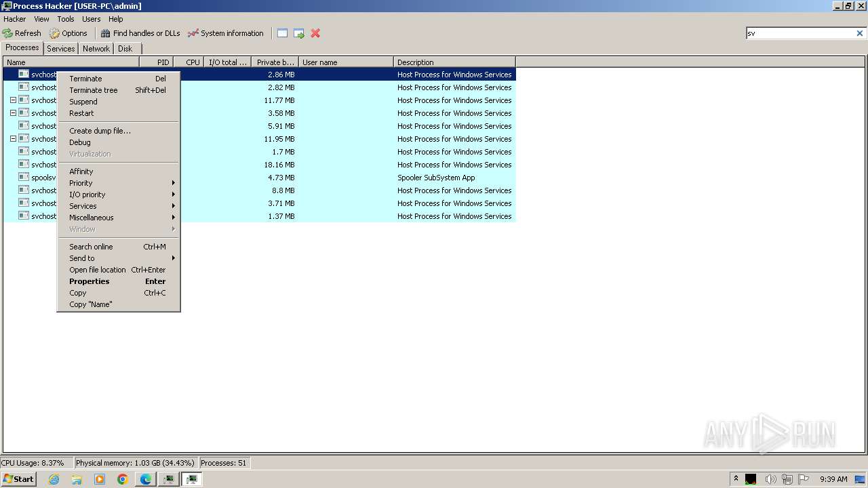Click the 'Processes: 51' status bar entry
Image resolution: width=868 pixels, height=488 pixels.
pyautogui.click(x=224, y=463)
